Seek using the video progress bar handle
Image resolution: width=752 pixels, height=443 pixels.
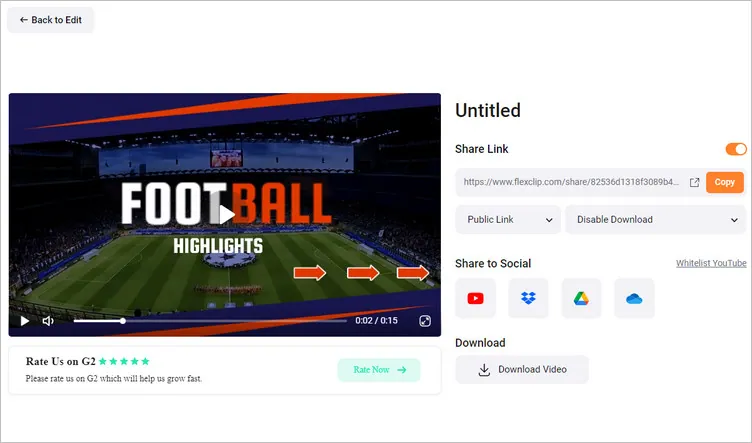pyautogui.click(x=123, y=321)
